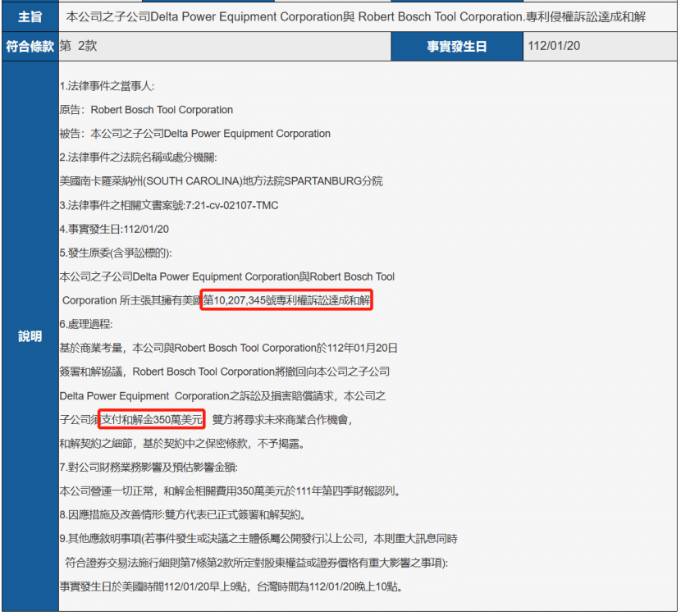Click the line with 之訴訟及損害賠償請求
Viewport: 681px width, 616px height.
[x=222, y=395]
